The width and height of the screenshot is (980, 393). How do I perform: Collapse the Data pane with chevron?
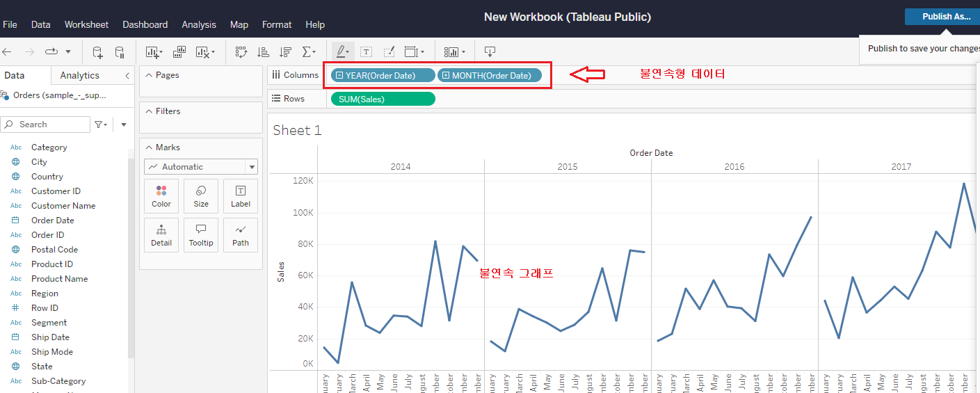tap(127, 75)
